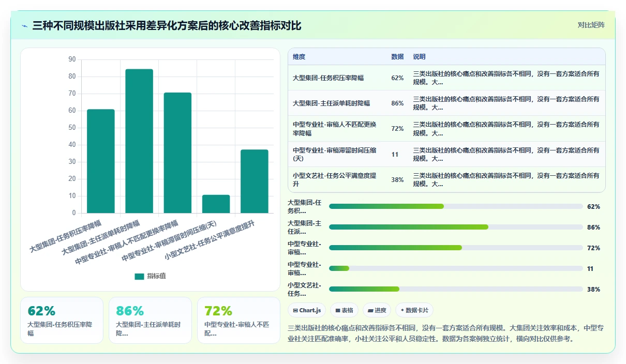Click x-axis label 小型文艺社-任务公平满意度提升
The height and width of the screenshot is (364, 626).
210,241
